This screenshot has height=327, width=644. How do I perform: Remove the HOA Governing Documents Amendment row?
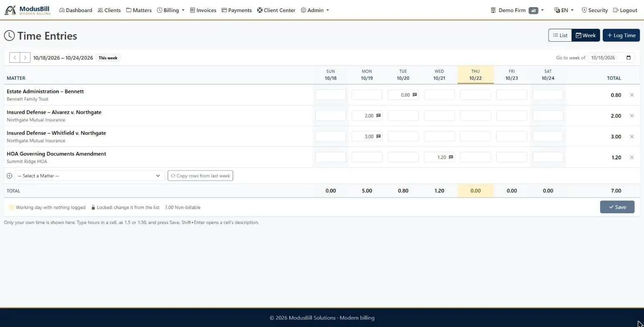(x=632, y=158)
